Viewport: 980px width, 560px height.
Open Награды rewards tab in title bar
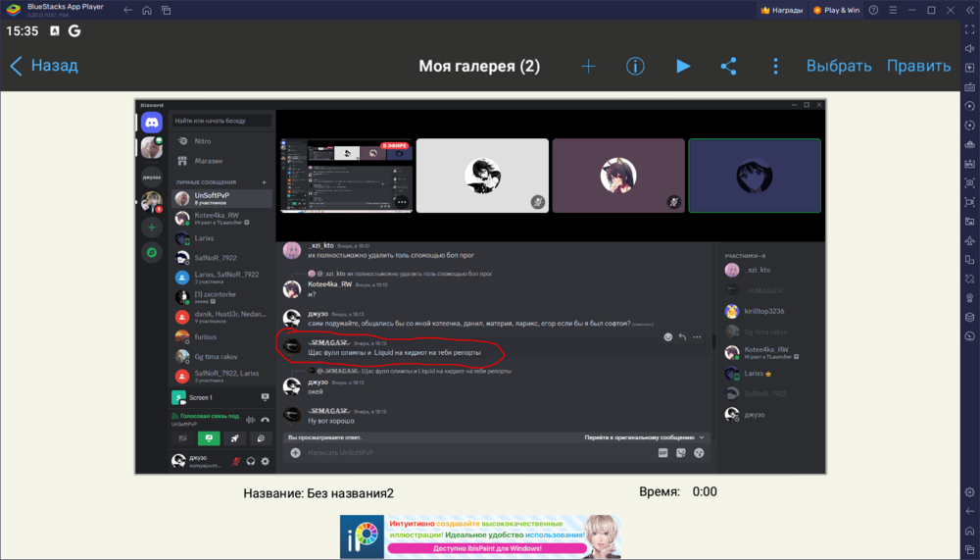coord(782,10)
